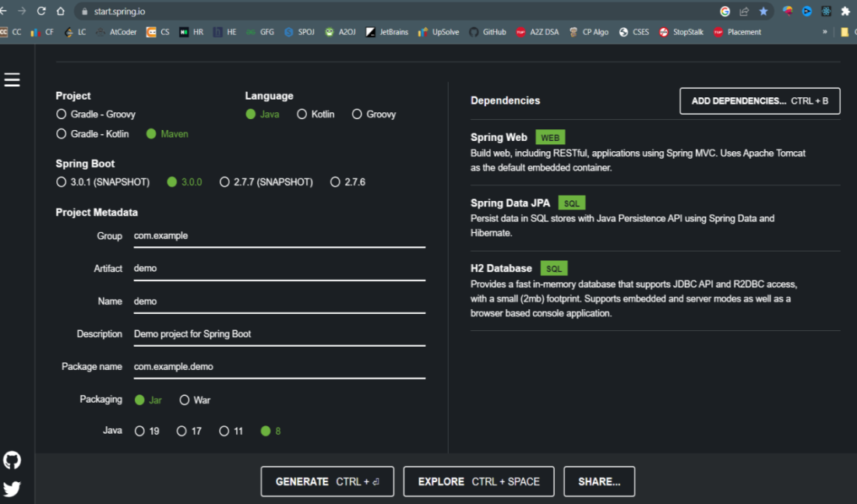Open the CSES bookmark
Image resolution: width=857 pixels, height=504 pixels.
(634, 32)
